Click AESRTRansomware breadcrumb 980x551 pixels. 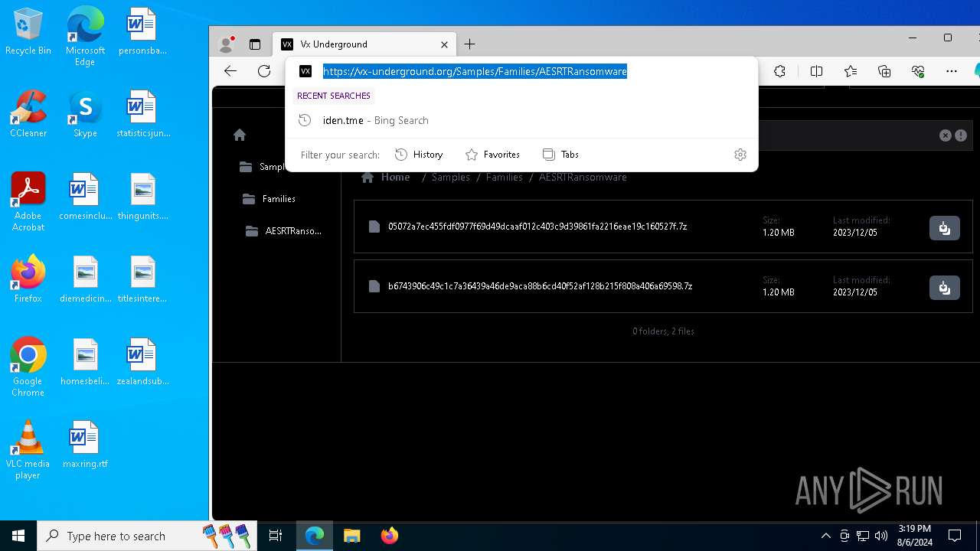tap(583, 178)
